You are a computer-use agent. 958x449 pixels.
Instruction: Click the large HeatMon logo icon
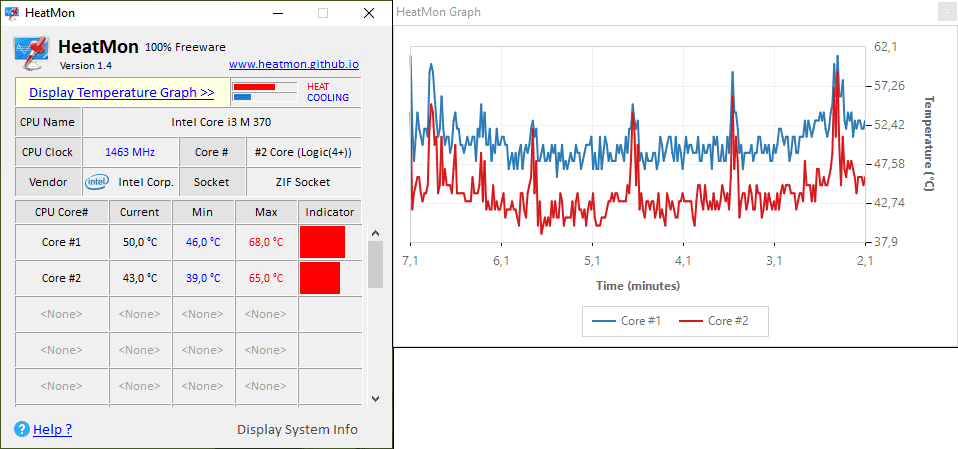click(31, 54)
